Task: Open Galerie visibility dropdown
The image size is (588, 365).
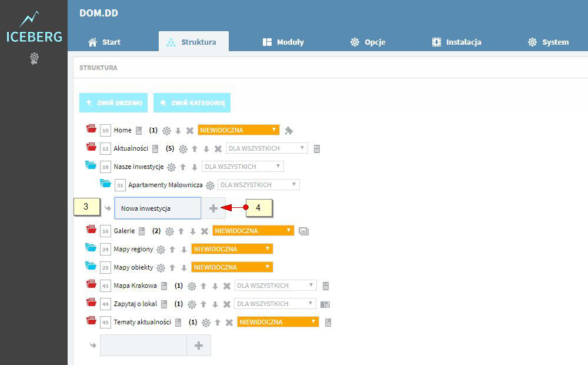Action: pyautogui.click(x=253, y=231)
